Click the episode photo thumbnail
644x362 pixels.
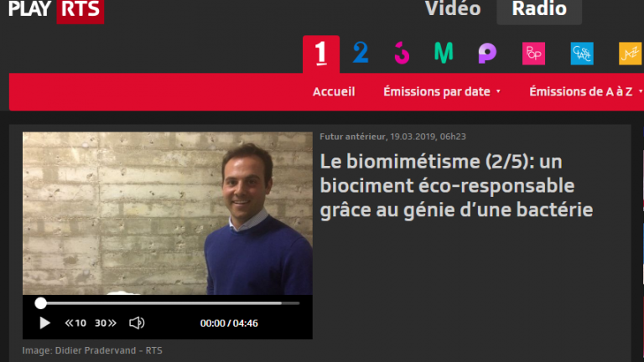[168, 214]
